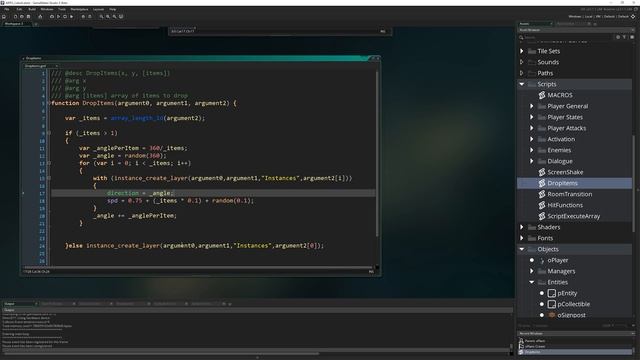Open the Build menu
640x360 pixels.
point(32,9)
